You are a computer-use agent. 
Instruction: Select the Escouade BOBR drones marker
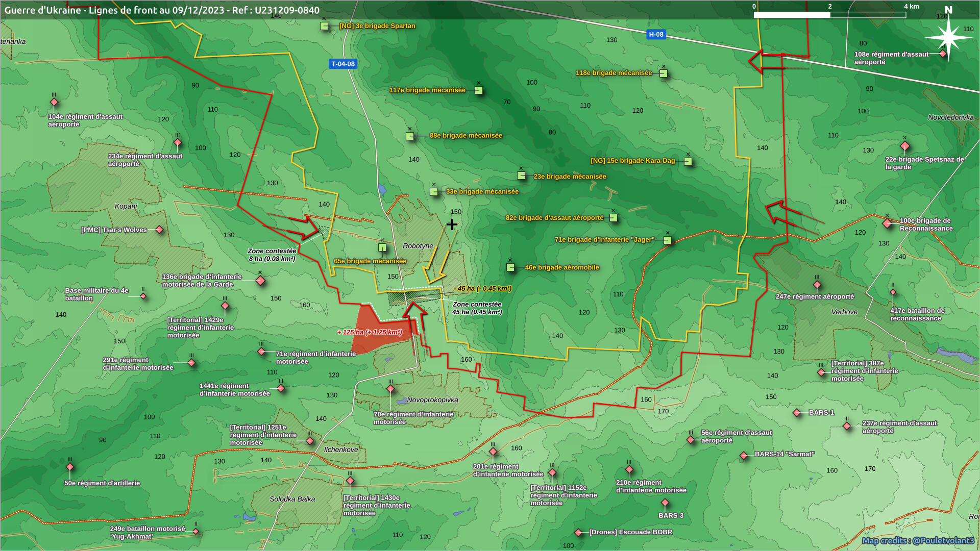pos(578,533)
